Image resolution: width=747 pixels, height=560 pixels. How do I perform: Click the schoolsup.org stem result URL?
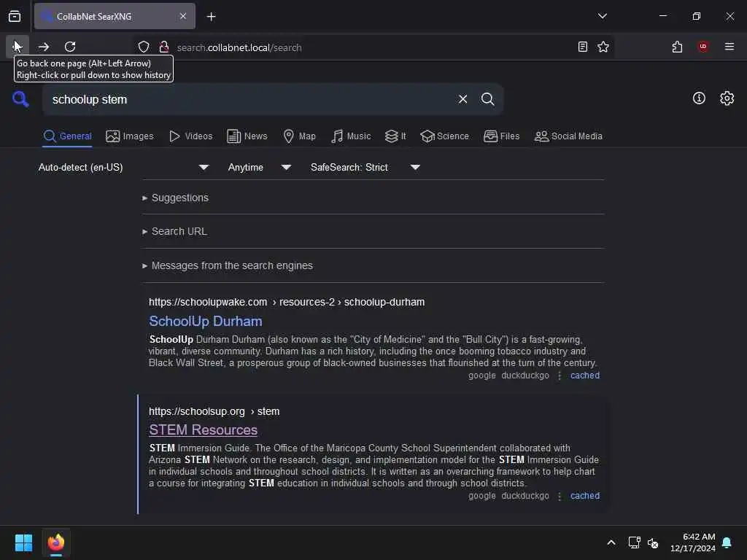pos(214,411)
